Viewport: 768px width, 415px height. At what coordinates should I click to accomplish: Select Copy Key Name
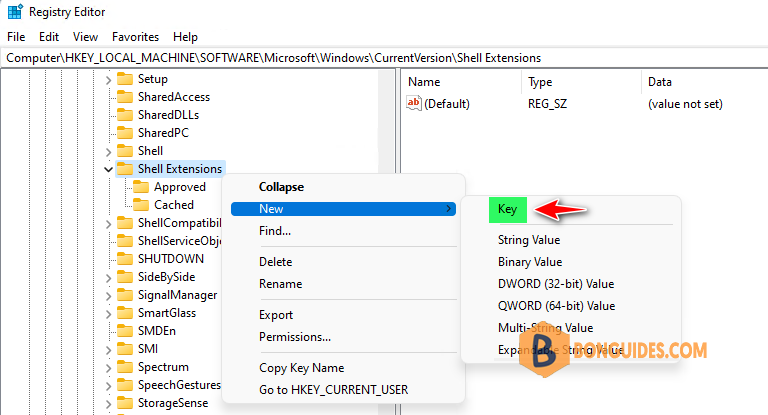coord(343,367)
